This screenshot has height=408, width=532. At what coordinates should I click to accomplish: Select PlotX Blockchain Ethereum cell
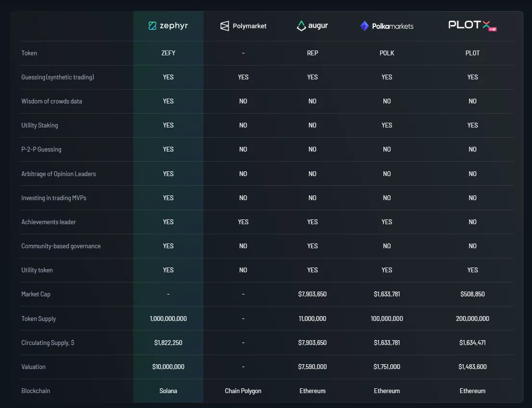click(473, 391)
